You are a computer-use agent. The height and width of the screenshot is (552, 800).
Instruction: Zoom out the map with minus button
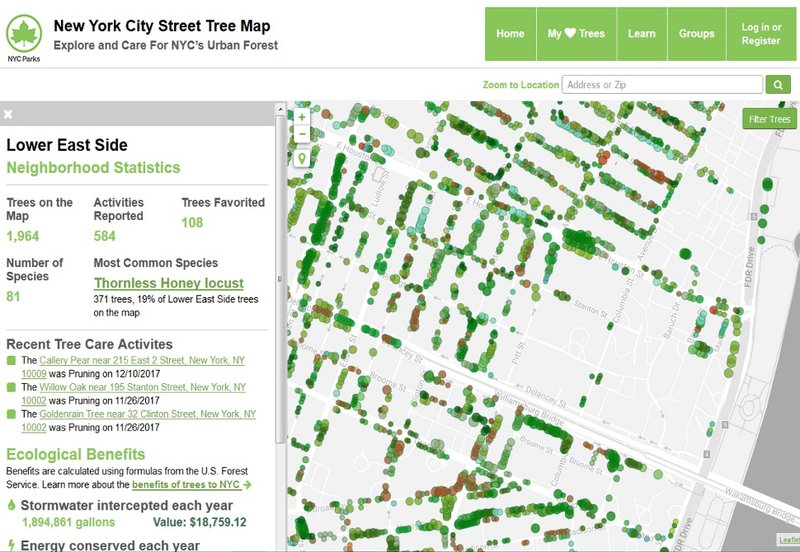pos(302,134)
